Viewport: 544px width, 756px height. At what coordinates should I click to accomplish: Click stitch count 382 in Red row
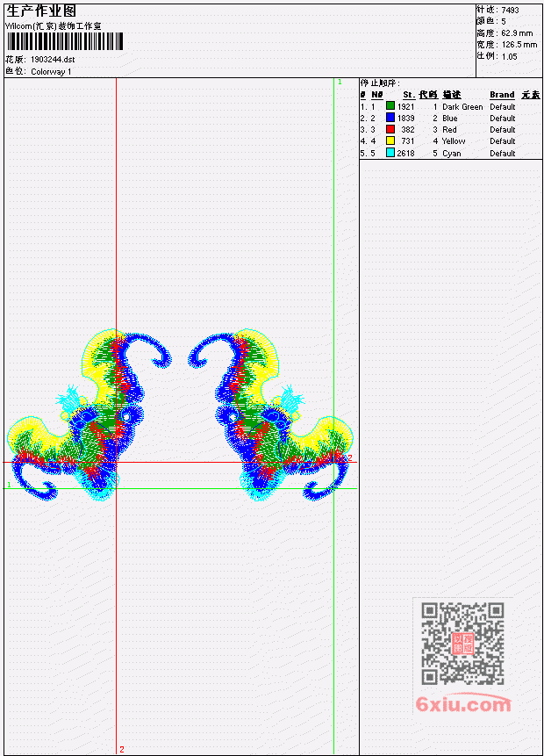click(x=408, y=130)
